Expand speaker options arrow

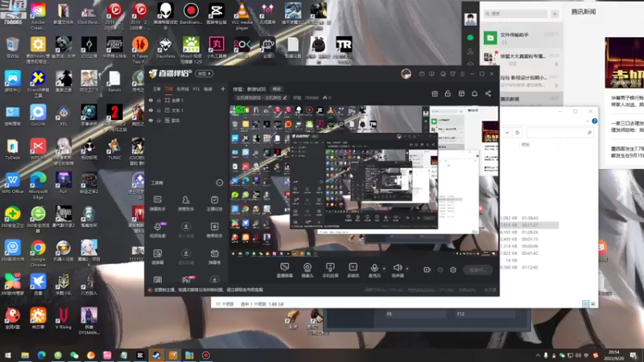407,269
